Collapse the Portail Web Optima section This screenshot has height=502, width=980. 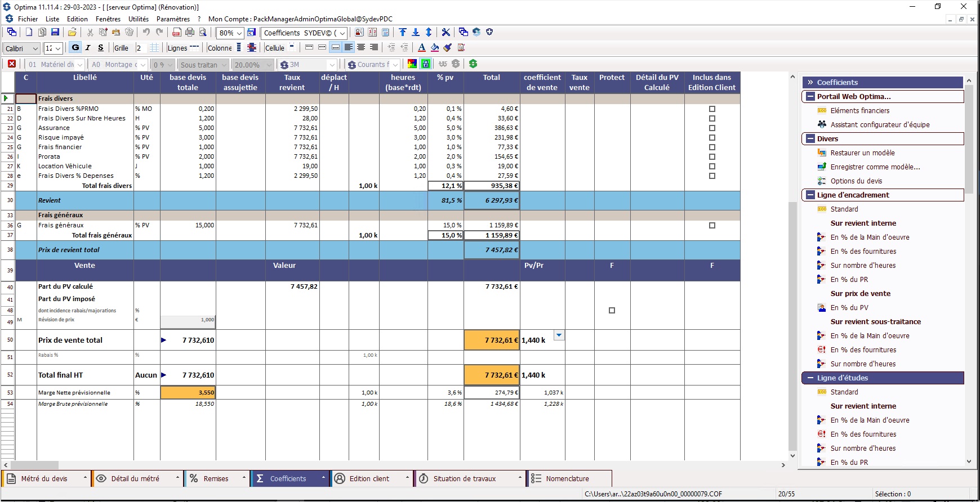[810, 97]
